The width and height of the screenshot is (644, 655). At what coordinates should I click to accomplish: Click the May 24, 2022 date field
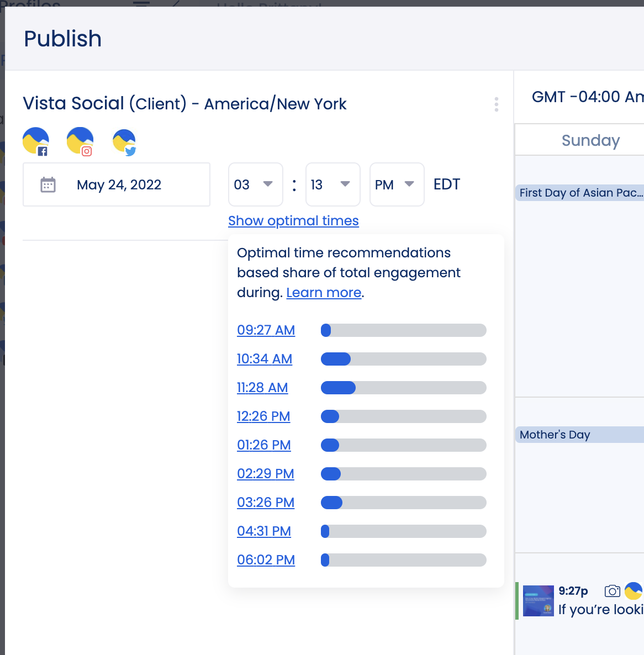point(119,184)
